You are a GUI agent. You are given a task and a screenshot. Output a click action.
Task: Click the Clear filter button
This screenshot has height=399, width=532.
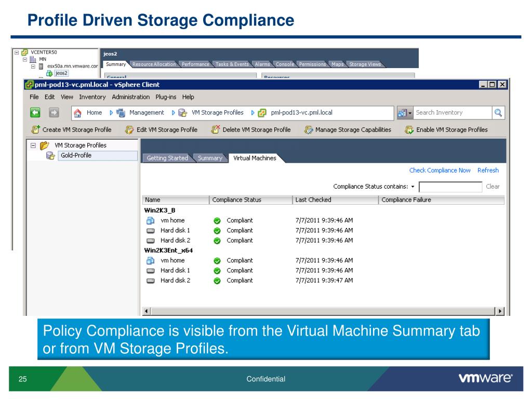click(493, 187)
